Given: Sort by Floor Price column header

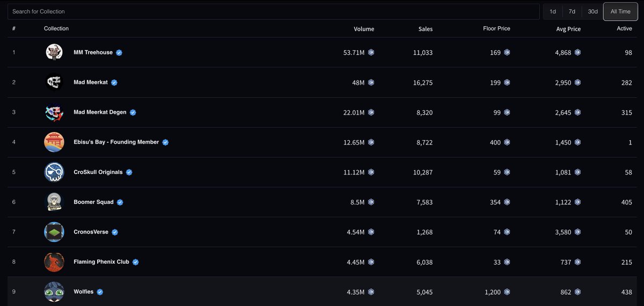Looking at the screenshot, I should pos(496,28).
